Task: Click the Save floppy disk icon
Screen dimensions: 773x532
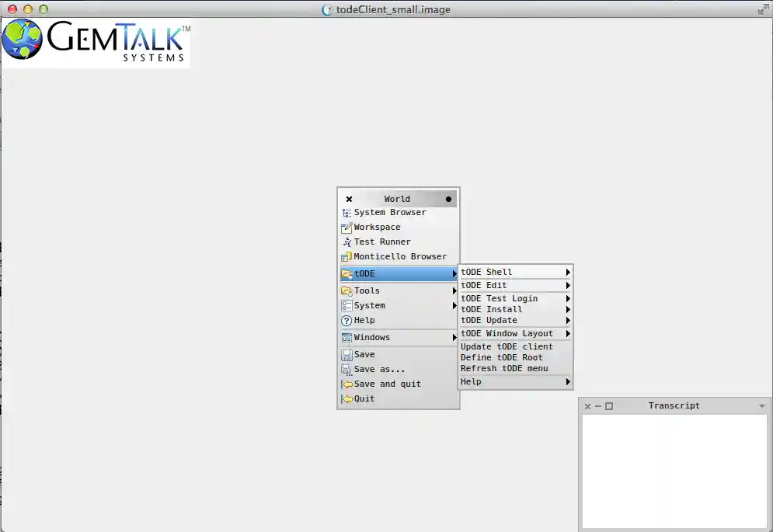Action: point(346,355)
